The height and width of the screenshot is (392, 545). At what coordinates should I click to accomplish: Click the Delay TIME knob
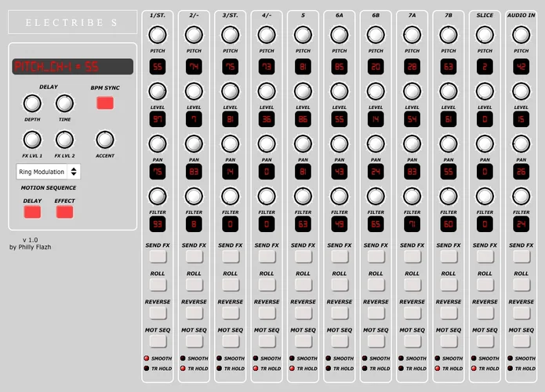[64, 103]
